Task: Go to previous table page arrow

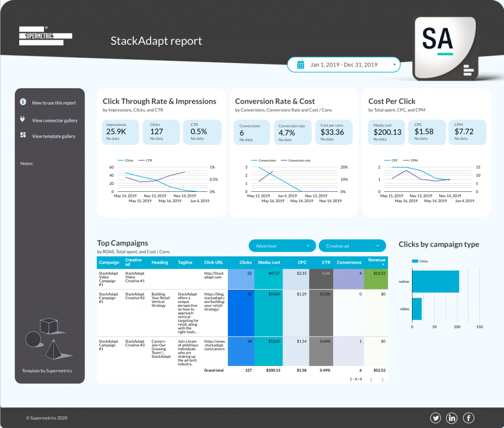Action: tap(371, 379)
